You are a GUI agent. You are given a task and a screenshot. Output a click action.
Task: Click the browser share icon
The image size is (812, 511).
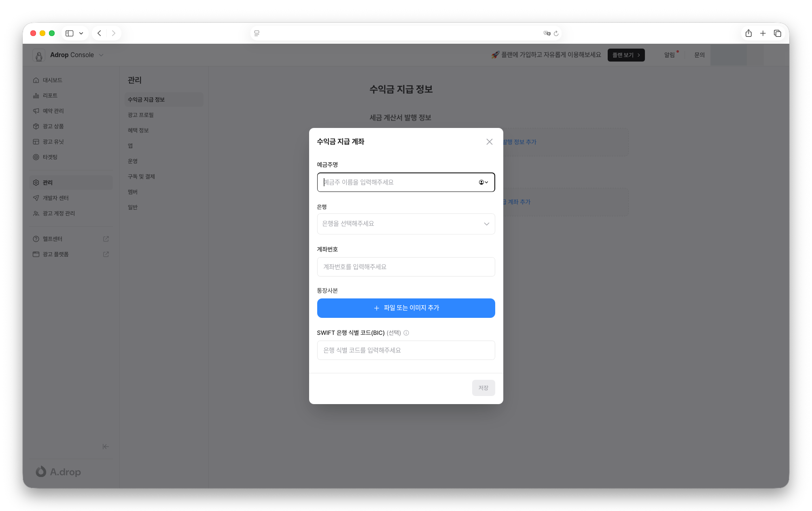pos(748,33)
